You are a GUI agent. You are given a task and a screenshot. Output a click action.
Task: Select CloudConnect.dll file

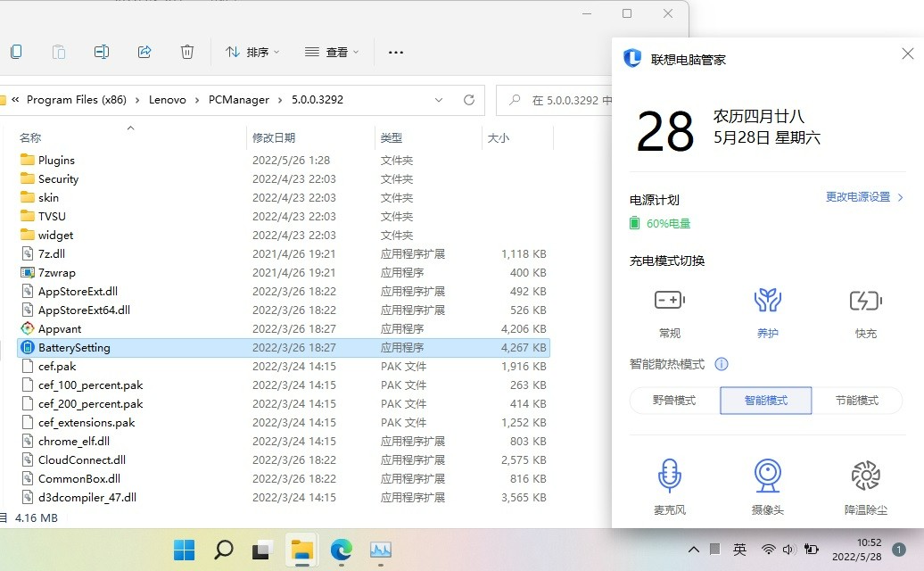[x=82, y=460]
